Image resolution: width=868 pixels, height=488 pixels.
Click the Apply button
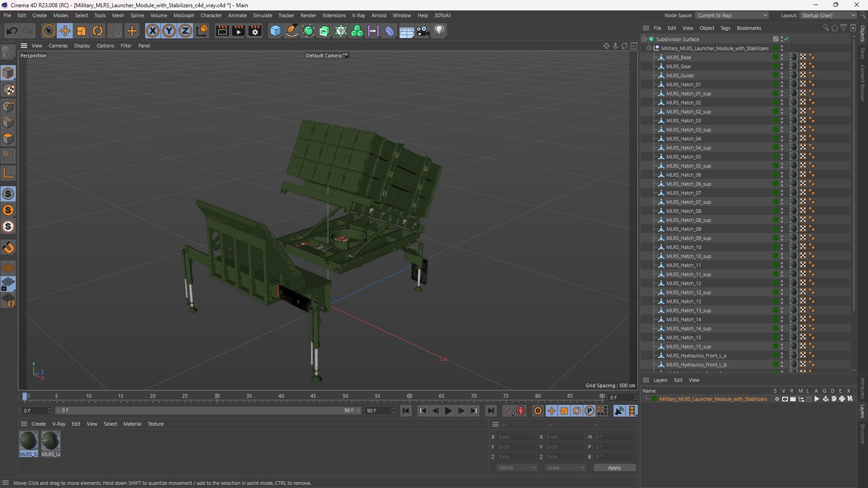614,468
